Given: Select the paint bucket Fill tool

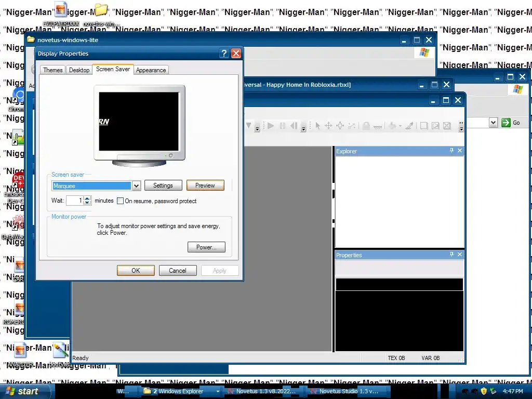Looking at the screenshot, I should pyautogui.click(x=393, y=126).
